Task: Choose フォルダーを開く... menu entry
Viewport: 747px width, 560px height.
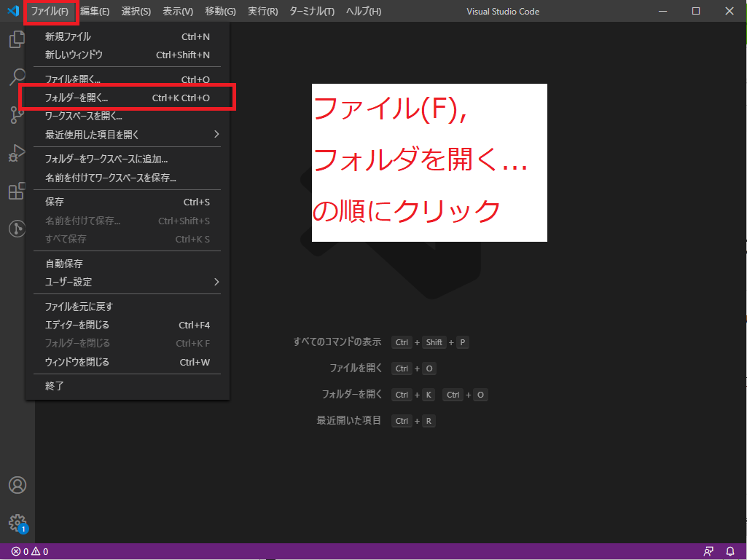Action: coord(128,98)
